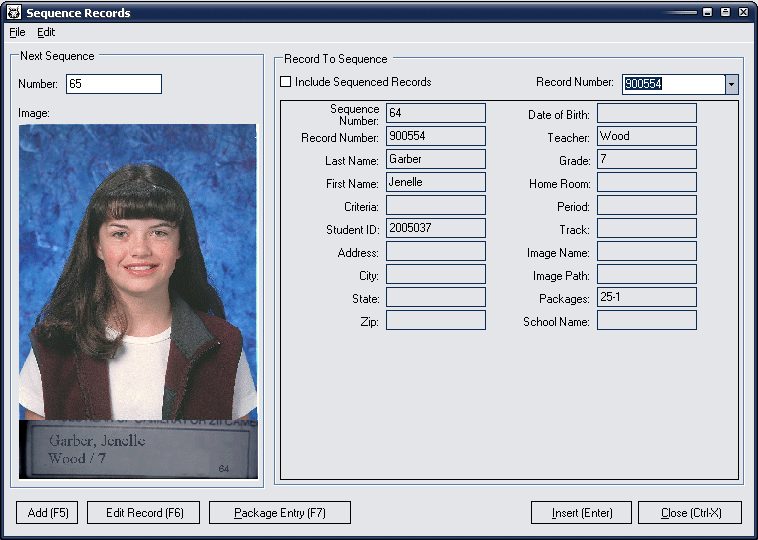Click the Next Sequence Number field
Image resolution: width=758 pixels, height=540 pixels.
pyautogui.click(x=113, y=84)
